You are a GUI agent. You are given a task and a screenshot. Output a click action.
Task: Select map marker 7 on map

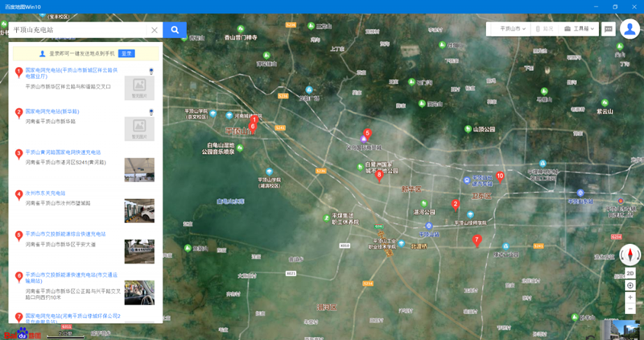point(477,241)
